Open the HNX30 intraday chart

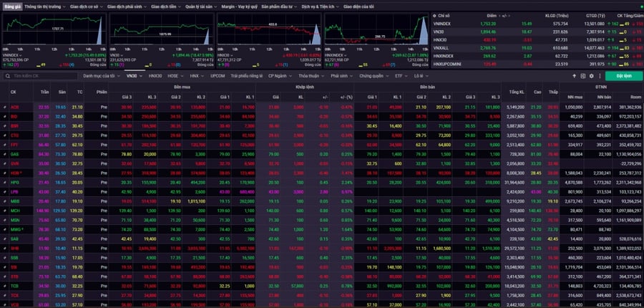coord(269,29)
